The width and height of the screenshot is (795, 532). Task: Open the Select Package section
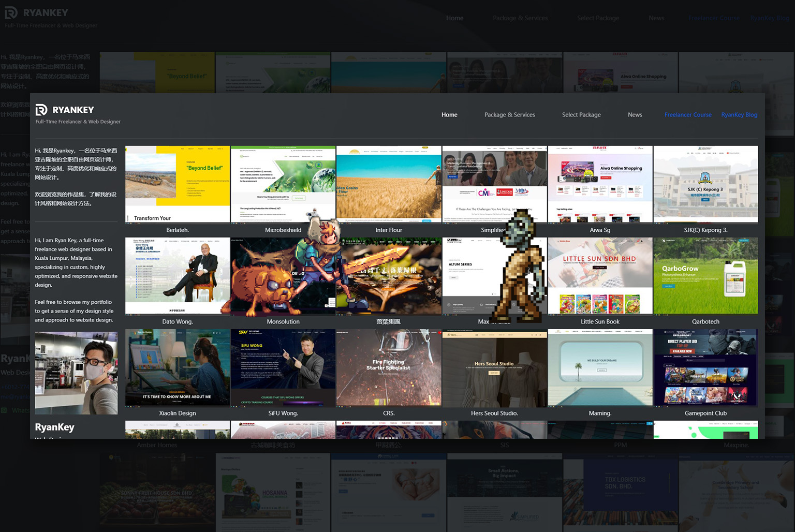[x=581, y=115]
